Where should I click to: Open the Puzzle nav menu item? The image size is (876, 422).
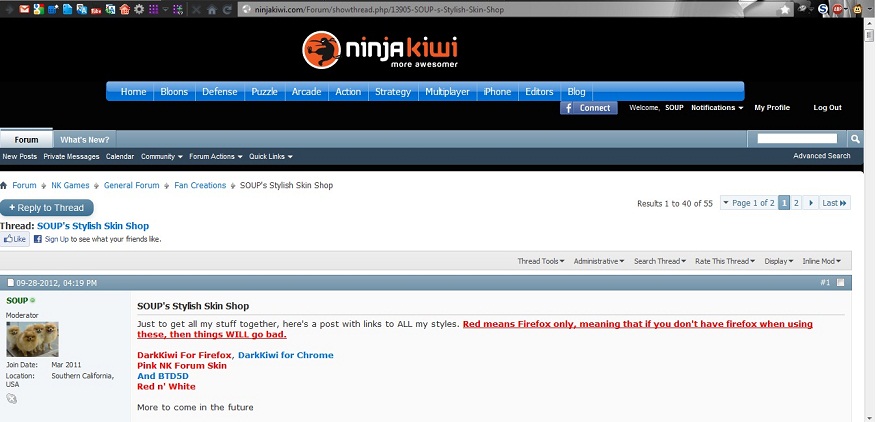pyautogui.click(x=265, y=92)
